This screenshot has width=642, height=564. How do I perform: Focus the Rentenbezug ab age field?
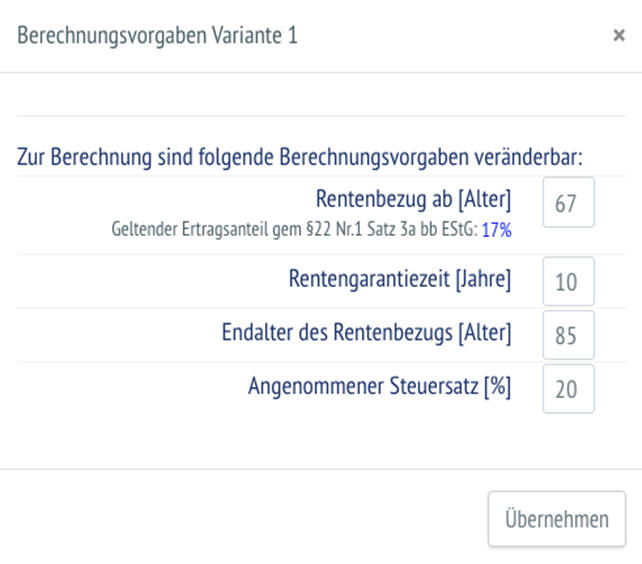click(567, 204)
